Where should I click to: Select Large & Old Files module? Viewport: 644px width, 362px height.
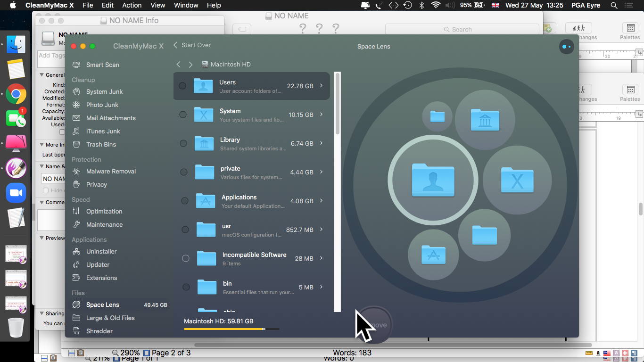click(x=104, y=318)
